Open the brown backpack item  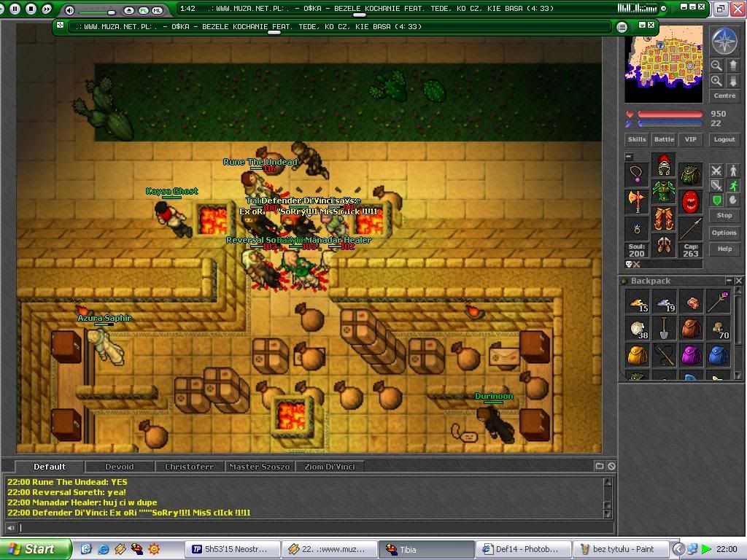[692, 329]
